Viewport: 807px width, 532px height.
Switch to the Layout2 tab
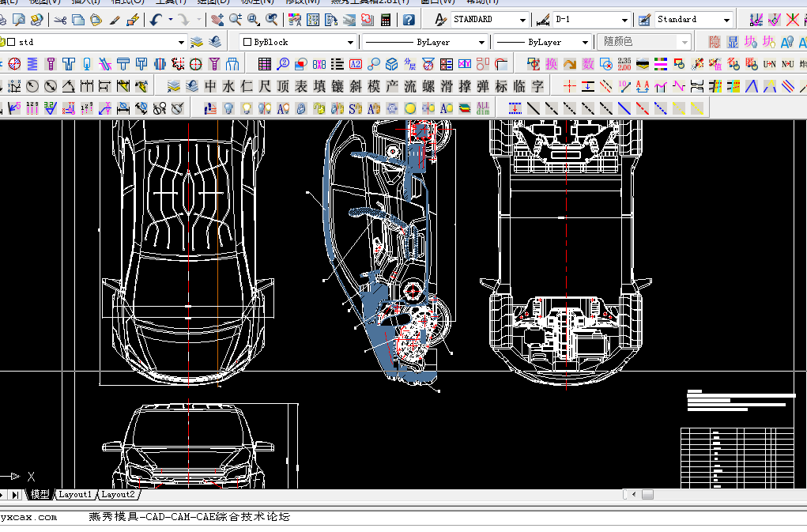(x=118, y=494)
